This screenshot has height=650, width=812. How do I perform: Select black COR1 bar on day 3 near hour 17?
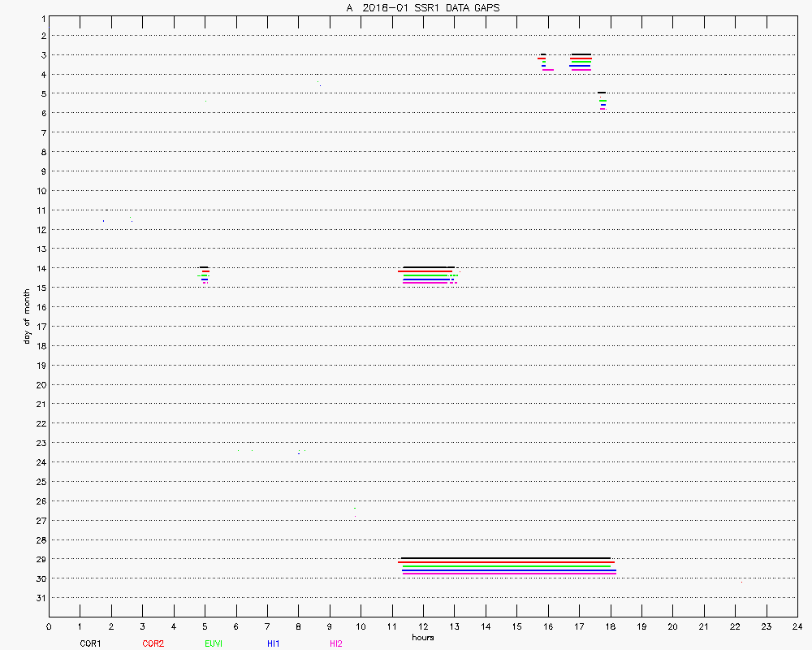581,54
